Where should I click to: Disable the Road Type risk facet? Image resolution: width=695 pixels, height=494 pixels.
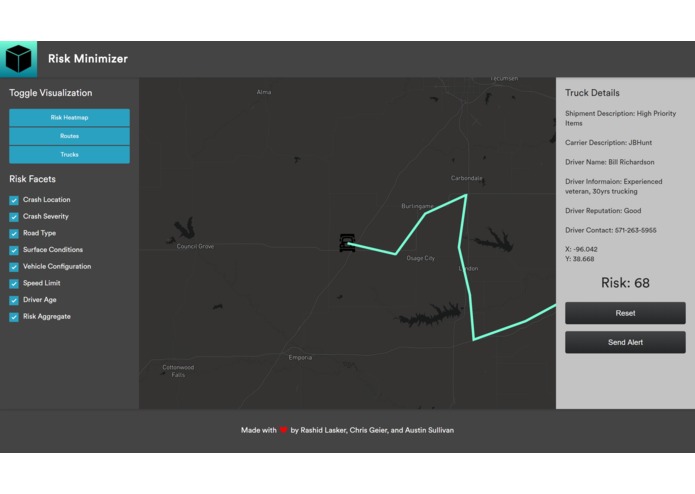point(14,233)
